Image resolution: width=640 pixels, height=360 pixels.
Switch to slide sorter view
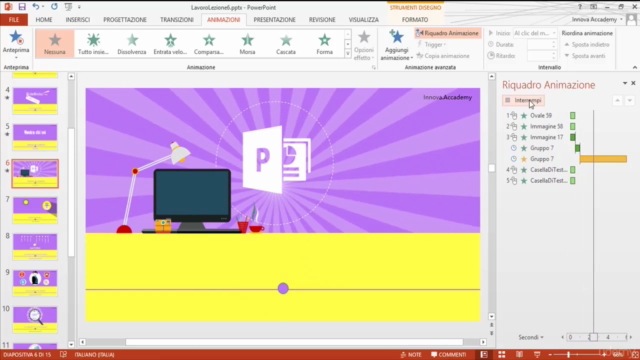[502, 354]
